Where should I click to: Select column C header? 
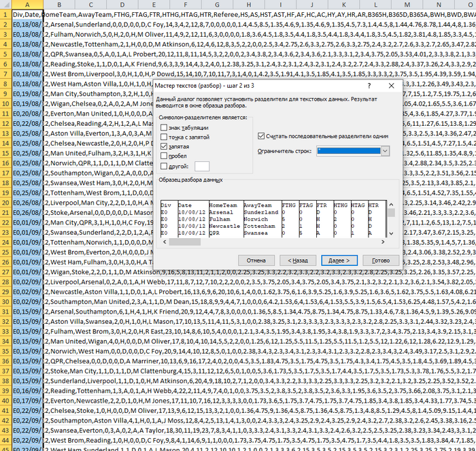pyautogui.click(x=90, y=5)
